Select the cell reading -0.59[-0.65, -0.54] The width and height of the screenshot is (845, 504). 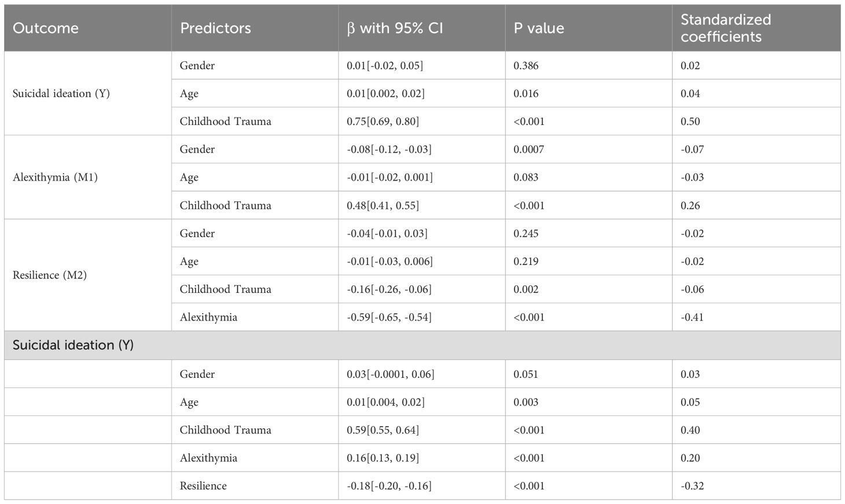[x=389, y=317]
